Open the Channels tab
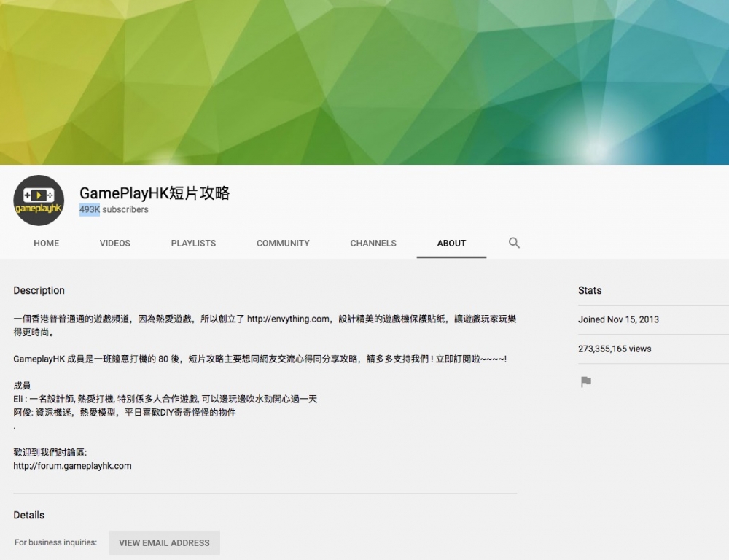 (373, 243)
